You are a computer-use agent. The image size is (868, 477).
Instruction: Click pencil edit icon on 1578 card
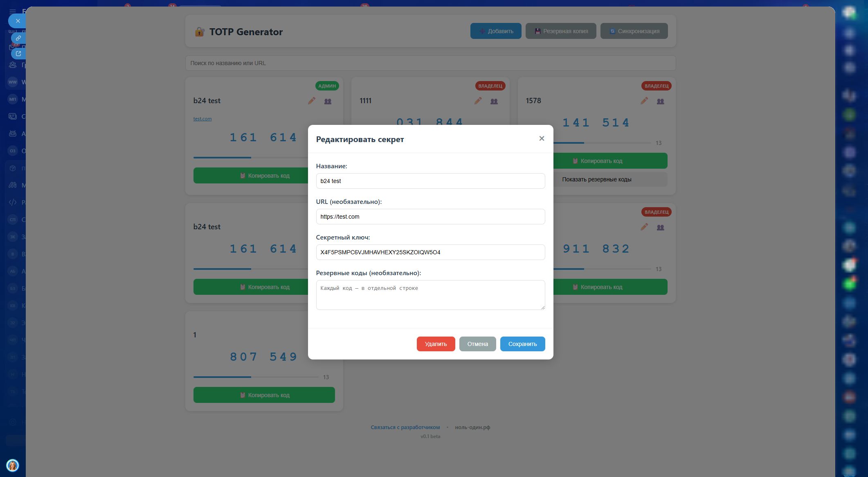644,101
